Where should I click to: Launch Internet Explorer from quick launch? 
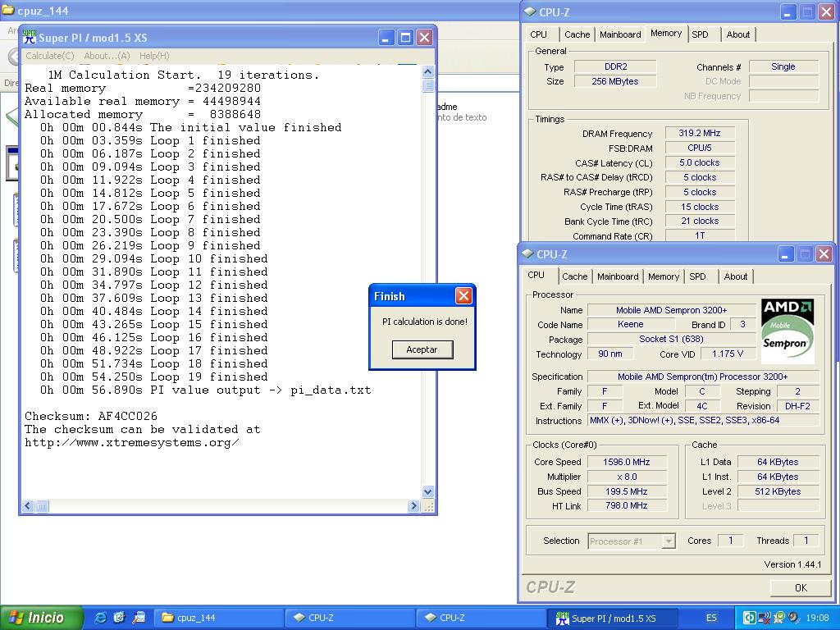pos(100,618)
